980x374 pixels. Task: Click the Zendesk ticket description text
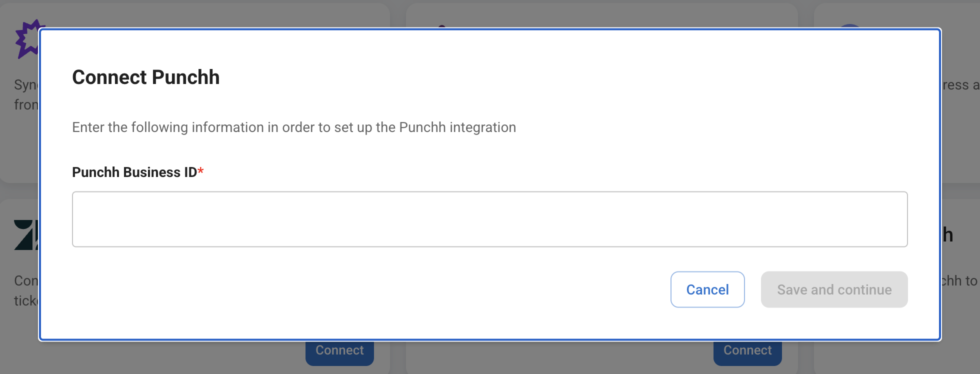[26, 290]
